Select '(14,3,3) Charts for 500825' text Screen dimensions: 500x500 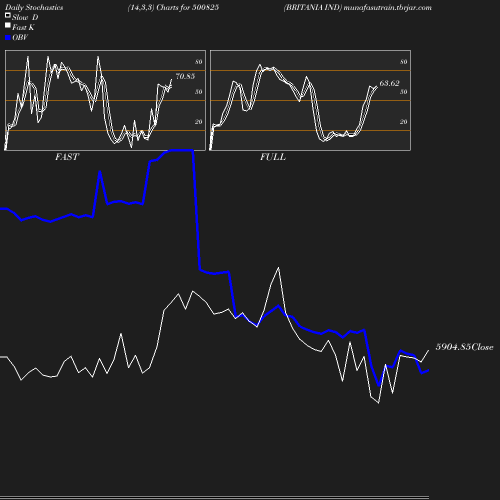pos(173,7)
